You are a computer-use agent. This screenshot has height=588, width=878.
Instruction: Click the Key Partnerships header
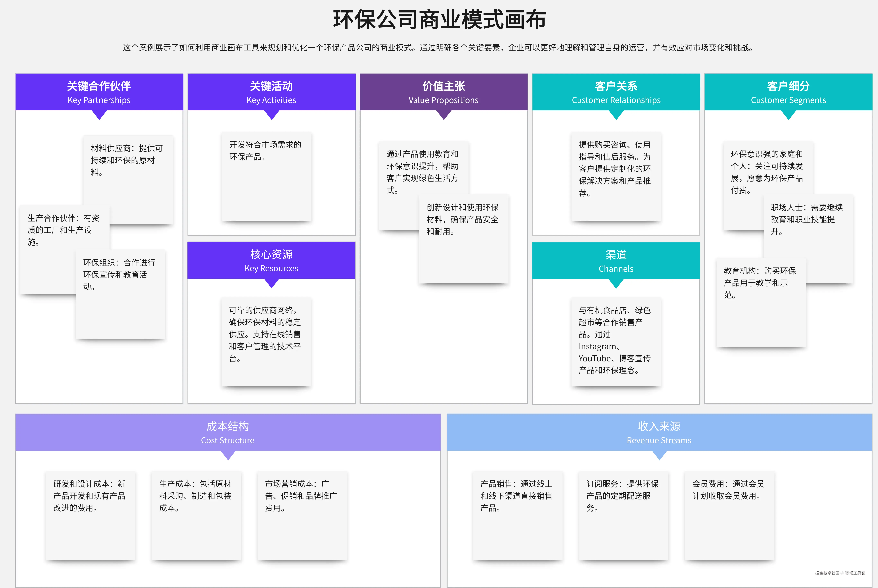click(x=99, y=92)
